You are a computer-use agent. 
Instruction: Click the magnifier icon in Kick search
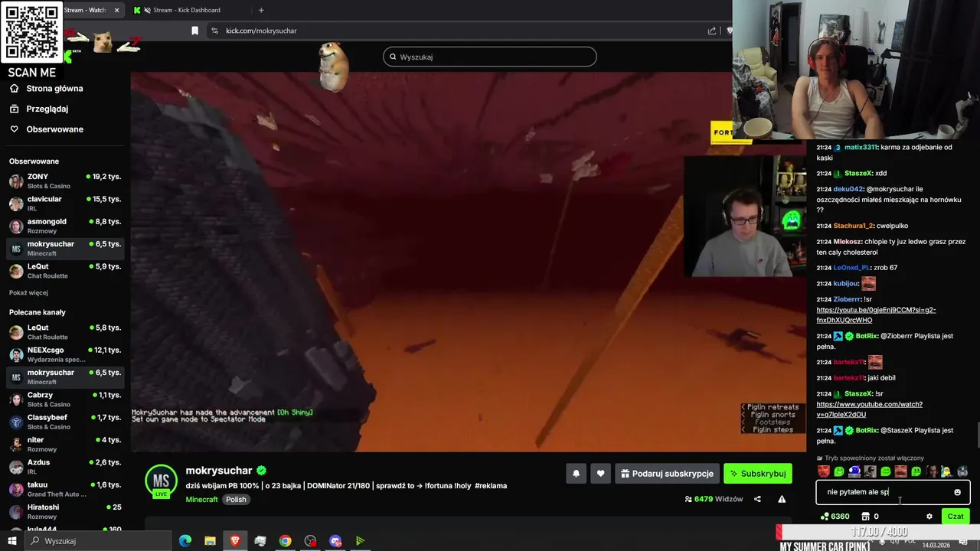[x=394, y=57]
